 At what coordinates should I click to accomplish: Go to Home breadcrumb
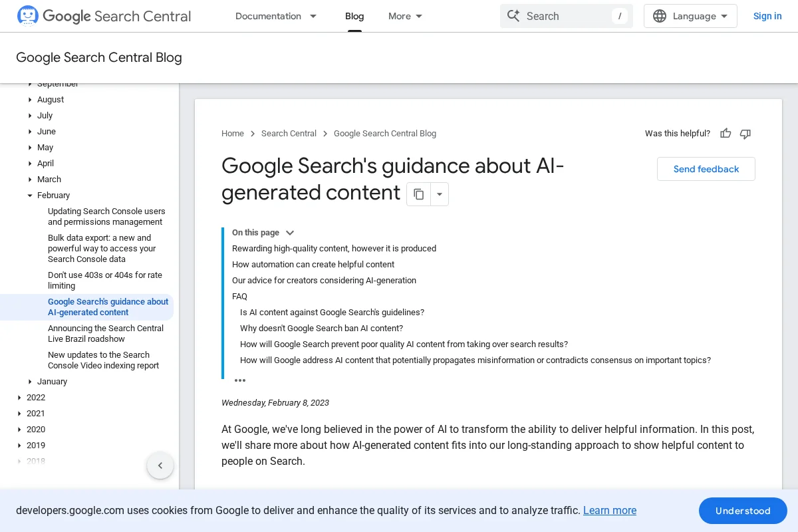pos(233,134)
